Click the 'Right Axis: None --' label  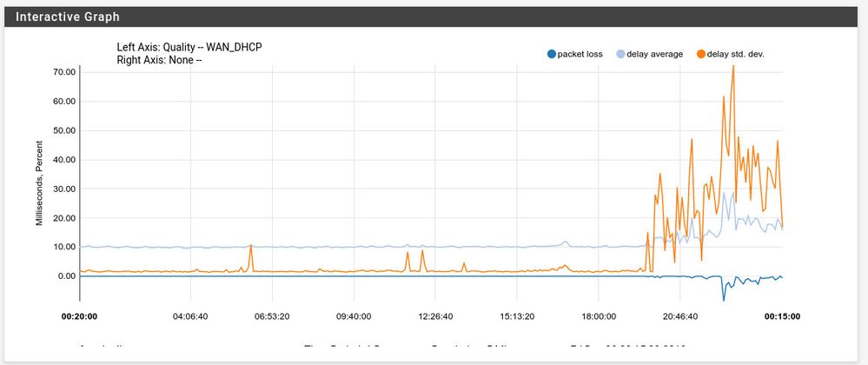[x=159, y=60]
